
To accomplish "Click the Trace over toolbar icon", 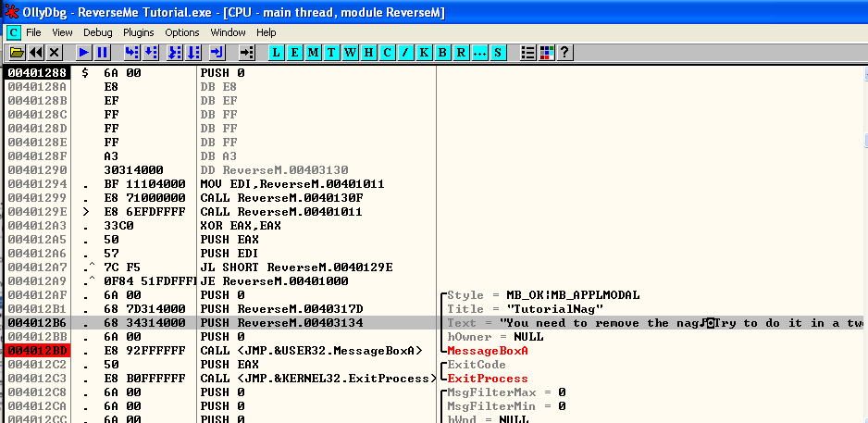I will pos(193,53).
